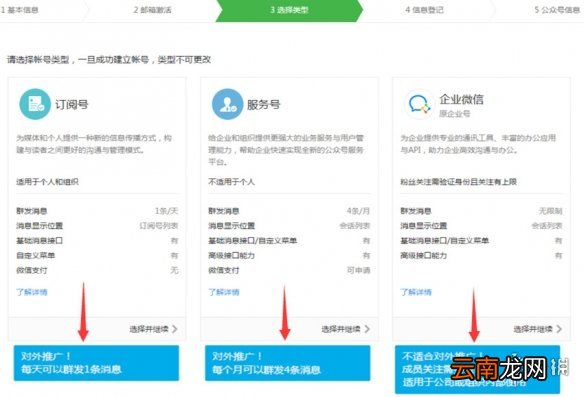Image resolution: width=584 pixels, height=397 pixels.
Task: Click 订阅号列表 display position value
Action: [x=159, y=226]
